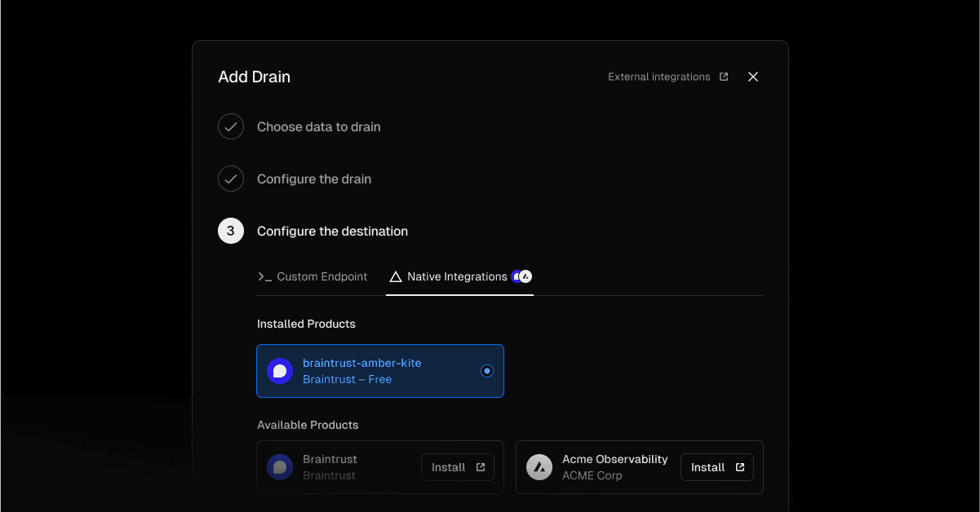Switch to the Custom Endpoint tab
Viewport: 980px width, 512px height.
[x=313, y=277]
